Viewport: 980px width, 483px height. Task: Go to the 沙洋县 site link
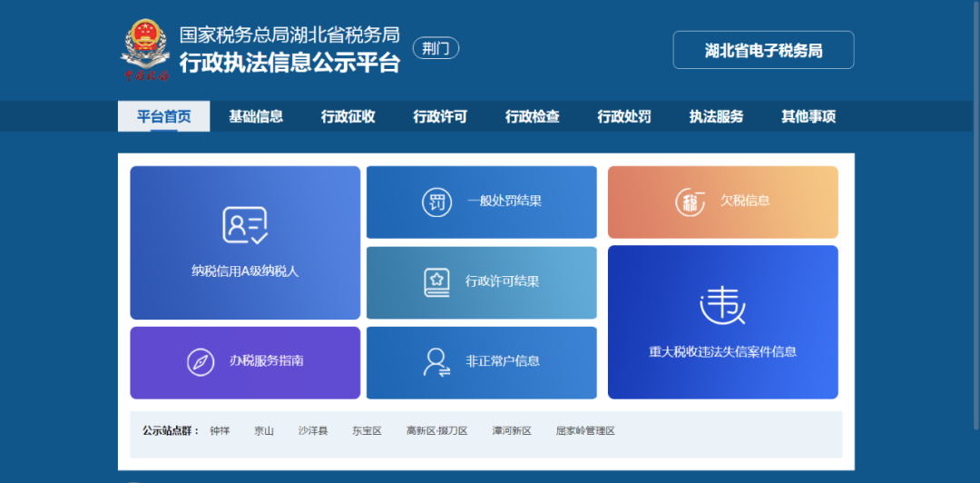[313, 431]
